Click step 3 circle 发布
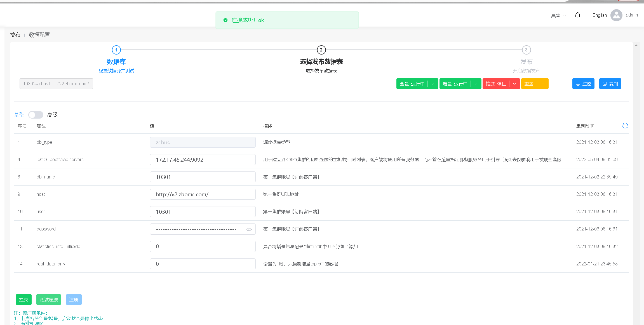This screenshot has width=644, height=325. 526,50
